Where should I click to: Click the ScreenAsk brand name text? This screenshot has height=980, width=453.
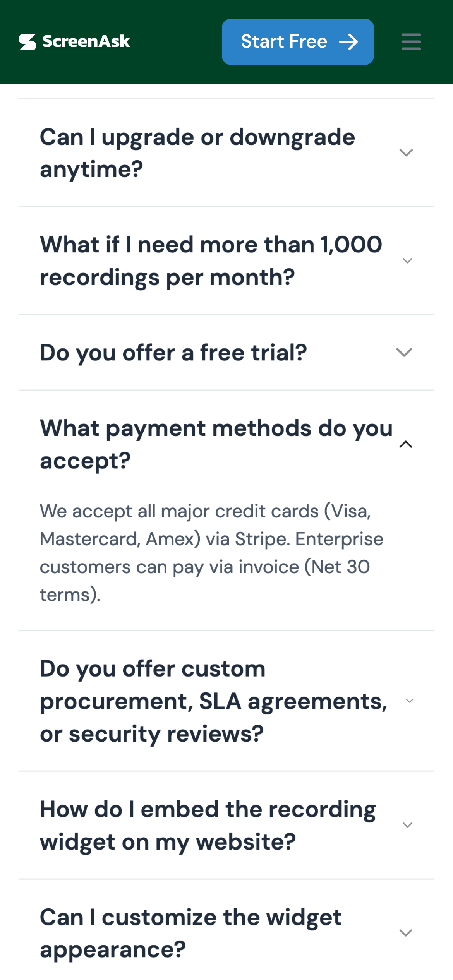pos(86,41)
